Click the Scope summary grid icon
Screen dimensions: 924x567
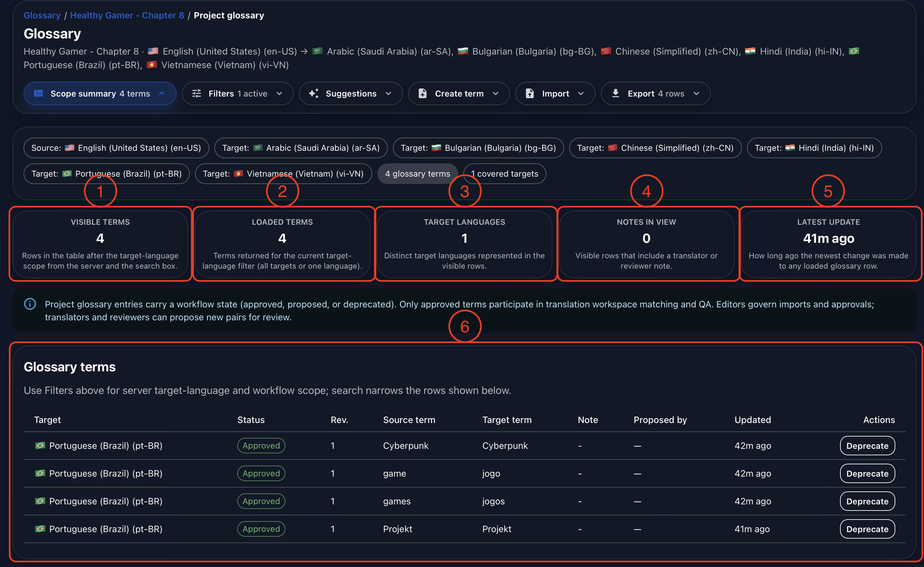pos(38,93)
